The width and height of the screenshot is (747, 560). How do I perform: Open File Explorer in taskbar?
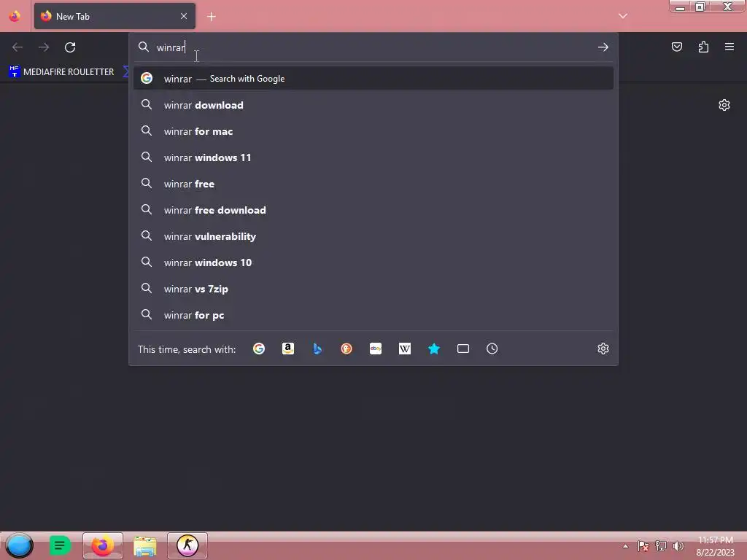(x=145, y=545)
